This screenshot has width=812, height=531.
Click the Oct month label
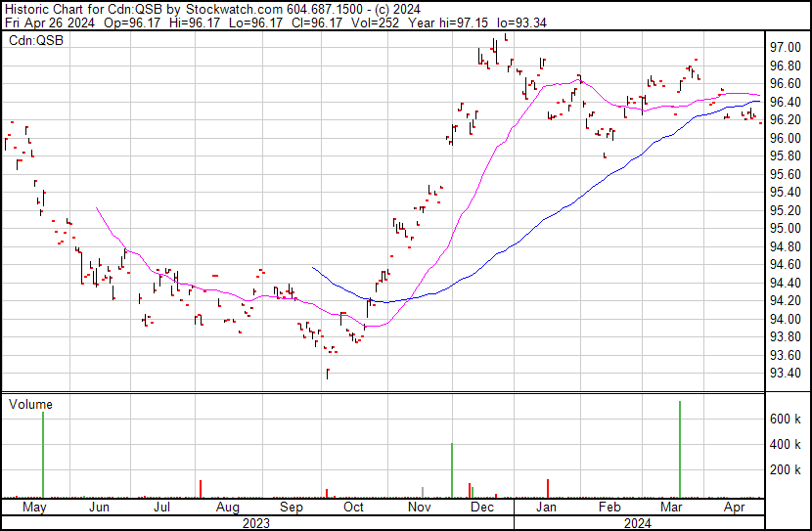click(x=353, y=508)
